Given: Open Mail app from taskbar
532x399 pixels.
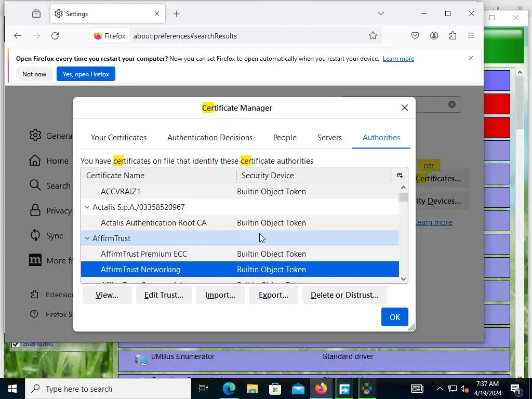Looking at the screenshot, I should 298,389.
